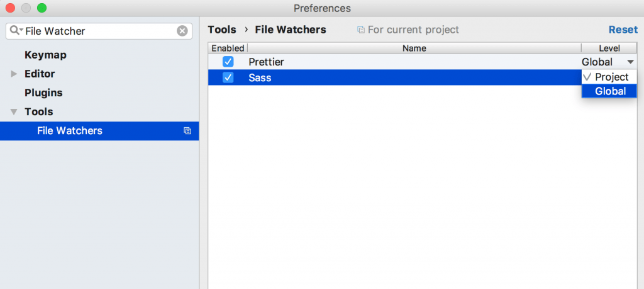Open the Global level dropdown arrow for Prettier
Image resolution: width=644 pixels, height=289 pixels.
pyautogui.click(x=630, y=62)
